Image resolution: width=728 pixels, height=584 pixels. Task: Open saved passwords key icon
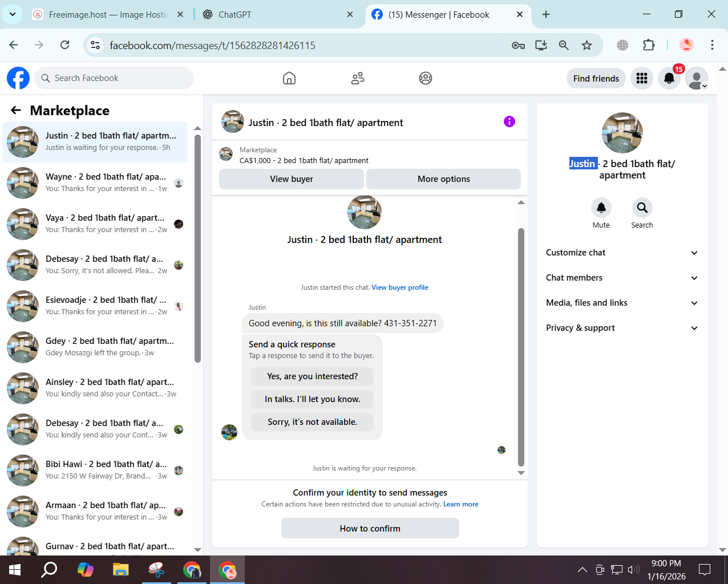point(518,45)
